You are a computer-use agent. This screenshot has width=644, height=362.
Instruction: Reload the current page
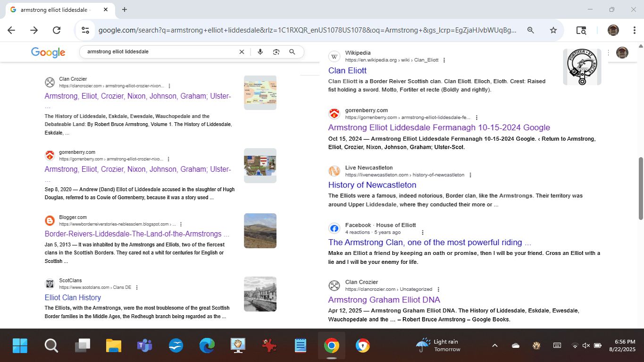57,30
